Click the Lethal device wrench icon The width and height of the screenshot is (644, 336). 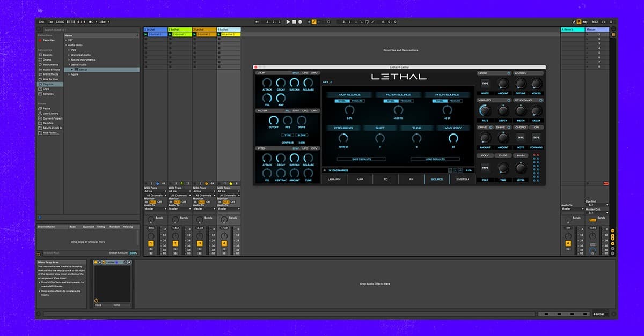(x=104, y=262)
